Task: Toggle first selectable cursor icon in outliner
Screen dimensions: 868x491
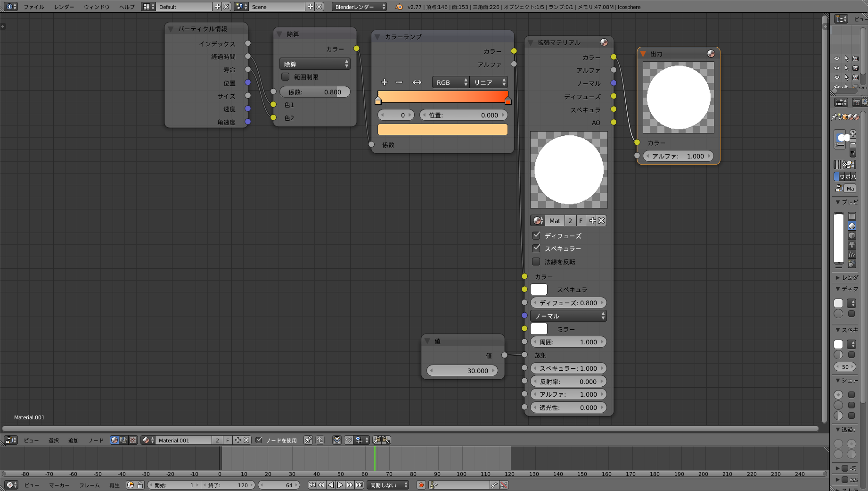Action: (846, 58)
